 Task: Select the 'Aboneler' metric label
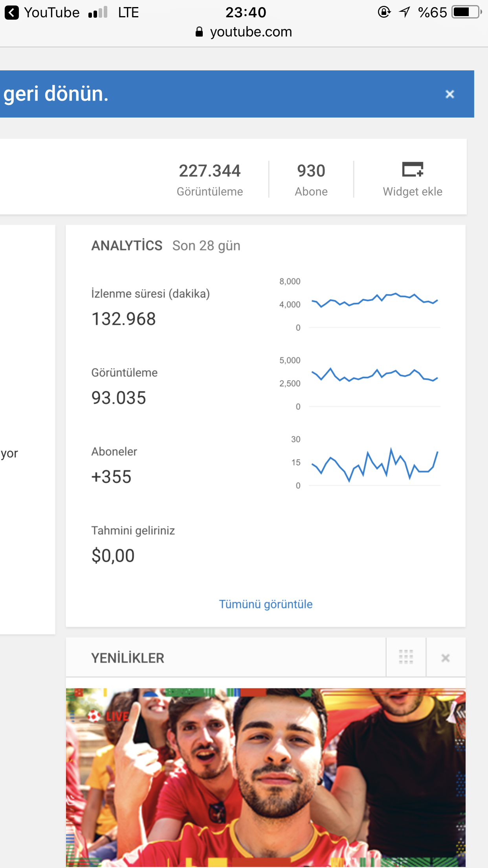[114, 451]
